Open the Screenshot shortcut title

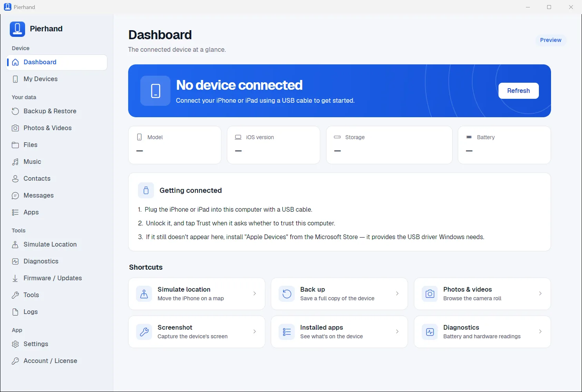pyautogui.click(x=175, y=328)
